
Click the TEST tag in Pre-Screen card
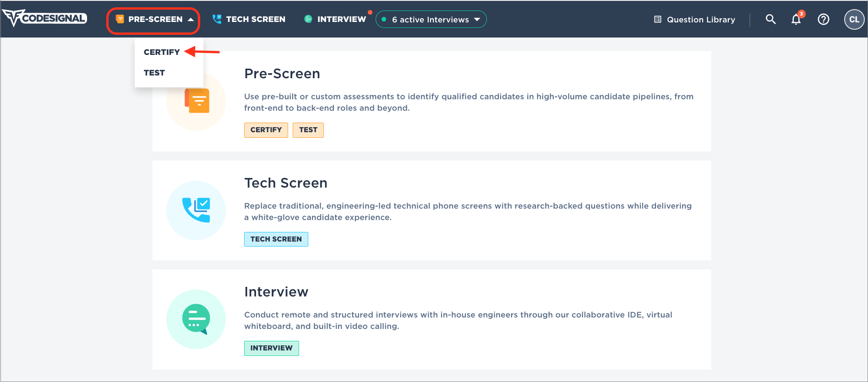[308, 130]
